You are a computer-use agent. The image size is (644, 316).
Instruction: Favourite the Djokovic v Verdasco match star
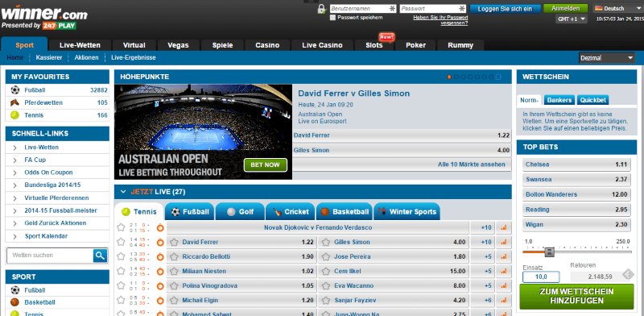[x=121, y=227]
